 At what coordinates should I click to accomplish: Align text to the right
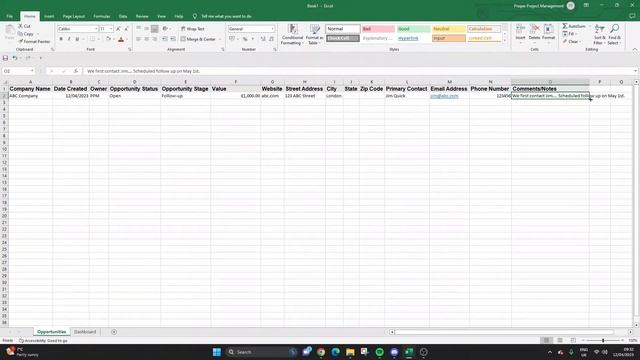pos(154,39)
